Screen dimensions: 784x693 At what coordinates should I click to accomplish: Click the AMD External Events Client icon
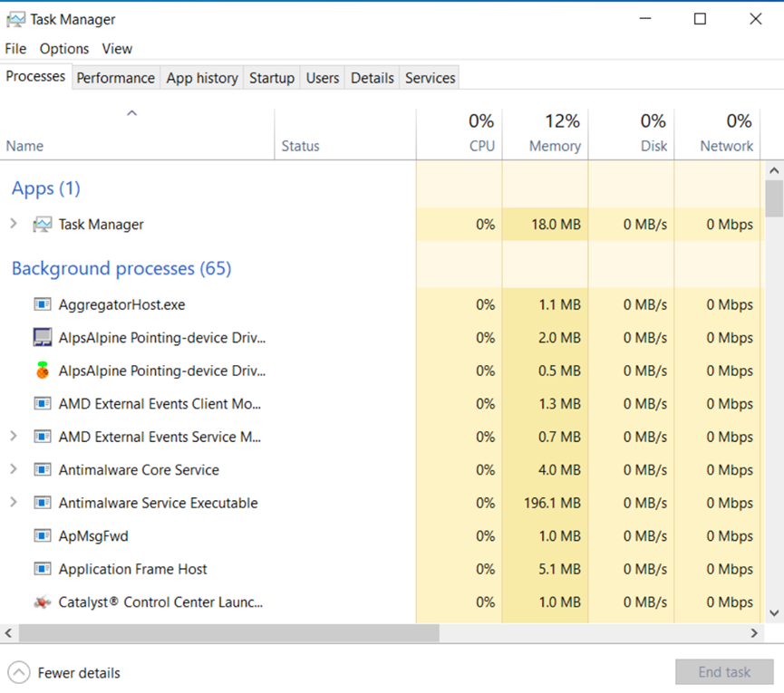click(43, 403)
